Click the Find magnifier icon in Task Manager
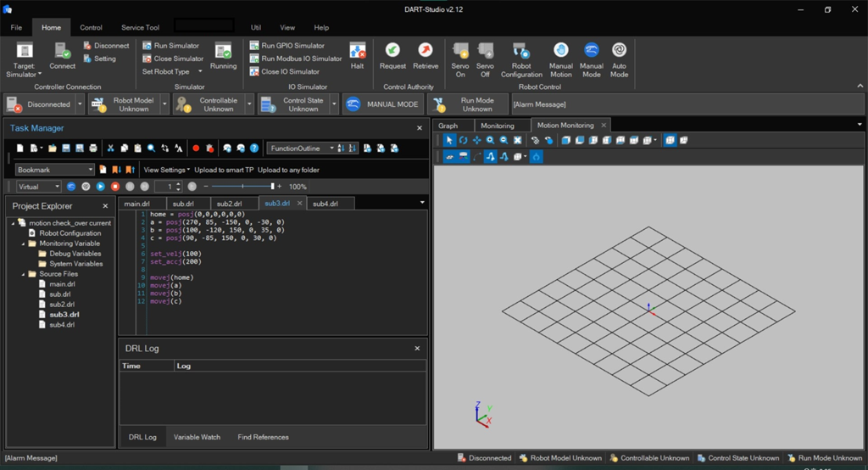The height and width of the screenshot is (470, 868). [151, 148]
